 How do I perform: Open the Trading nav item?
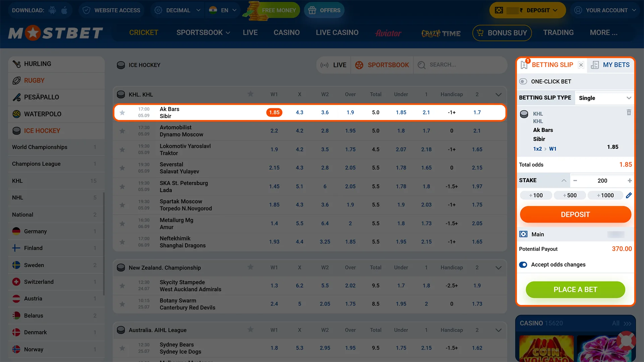[x=558, y=33]
